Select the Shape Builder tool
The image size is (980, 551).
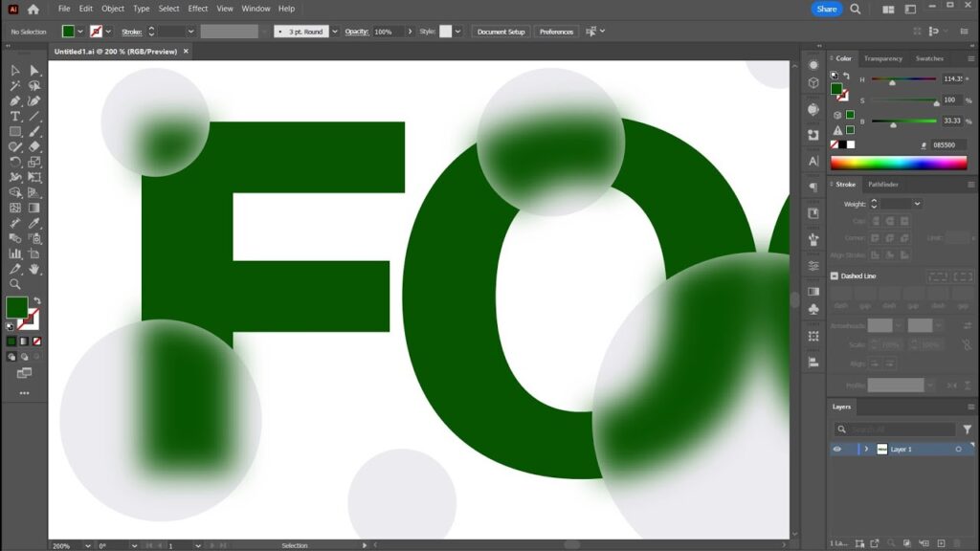click(15, 193)
